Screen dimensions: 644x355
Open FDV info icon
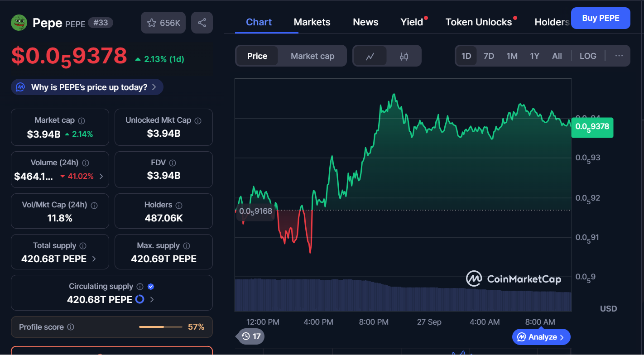[173, 163]
